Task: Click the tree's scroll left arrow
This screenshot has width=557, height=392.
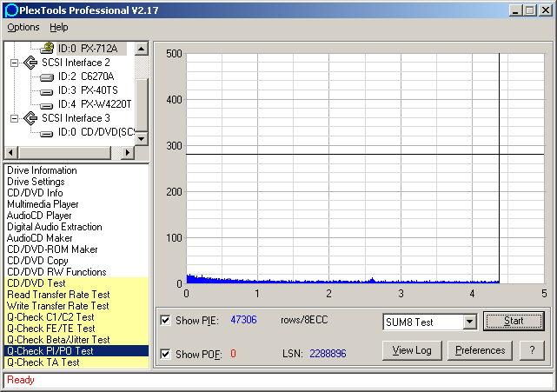Action: pos(10,153)
